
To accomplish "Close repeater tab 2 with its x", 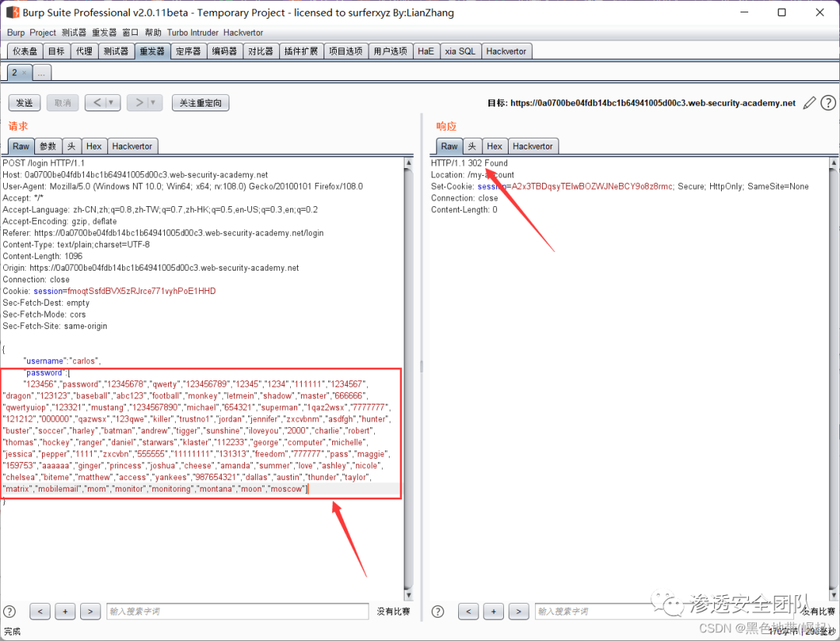I will [24, 72].
